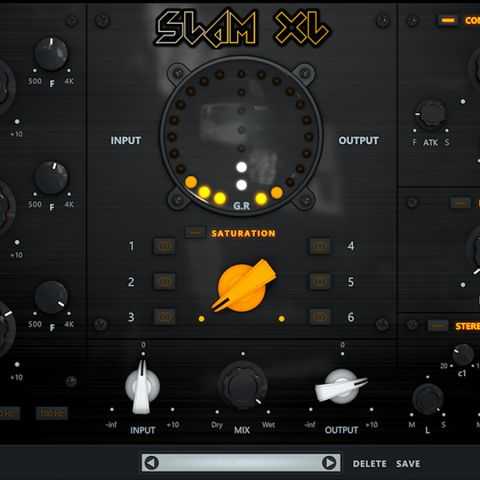Toggle the Compressor section power switch
This screenshot has height=480, width=480.
[448, 20]
